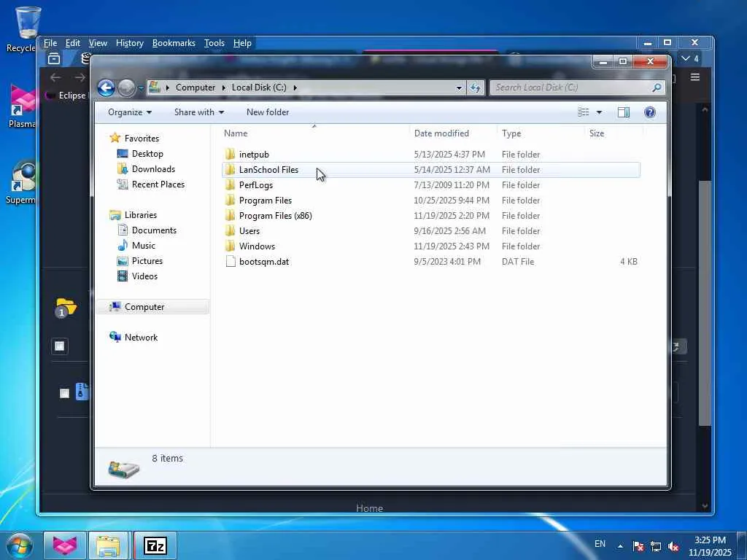Click the search magnifier icon
Viewport: 747px width, 560px height.
tap(657, 87)
